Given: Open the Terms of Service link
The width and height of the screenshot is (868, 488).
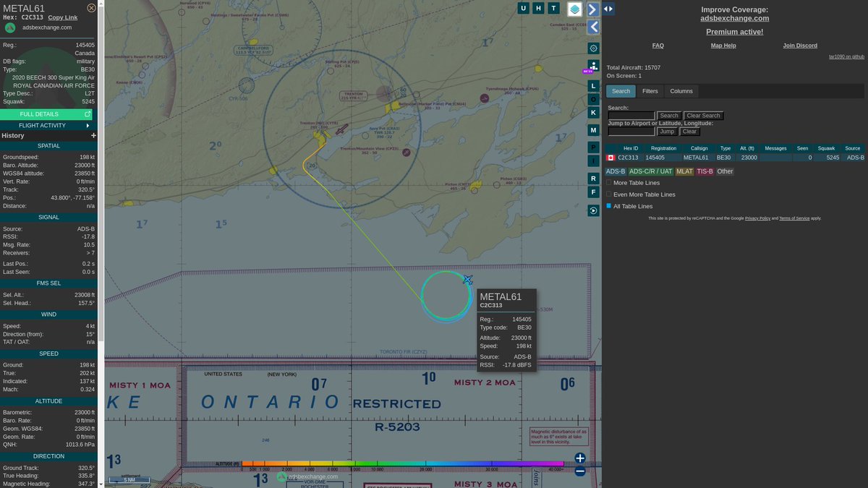Looking at the screenshot, I should (794, 218).
